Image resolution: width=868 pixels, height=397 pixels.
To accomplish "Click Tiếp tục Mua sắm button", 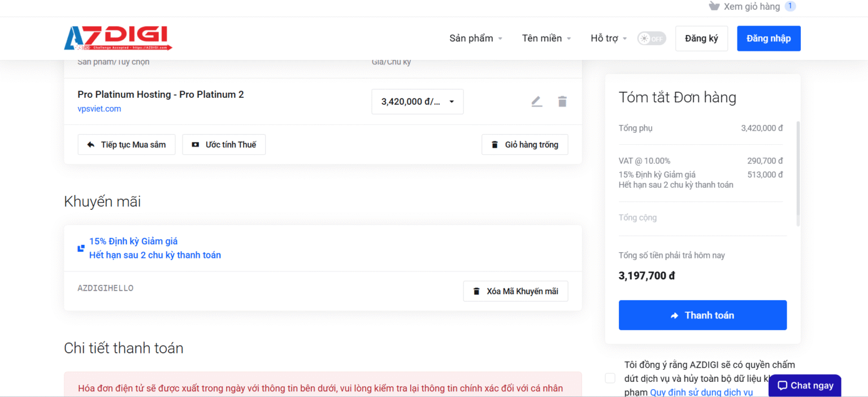I will tap(127, 145).
